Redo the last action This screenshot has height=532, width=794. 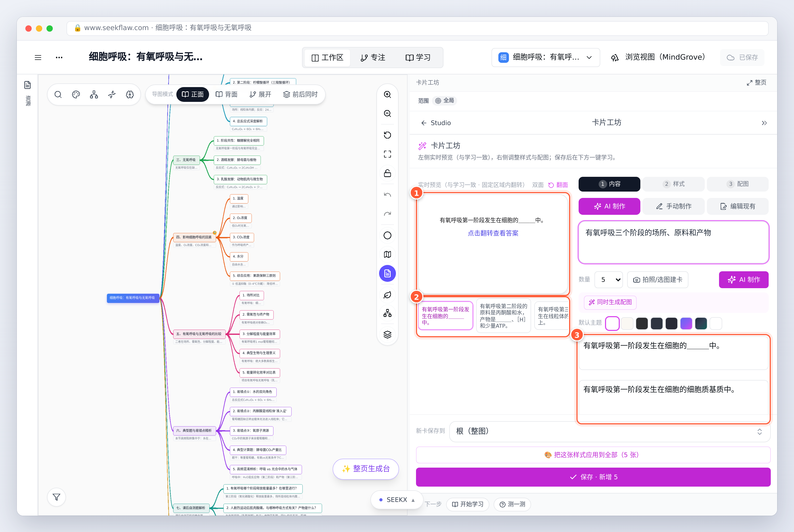pyautogui.click(x=387, y=214)
